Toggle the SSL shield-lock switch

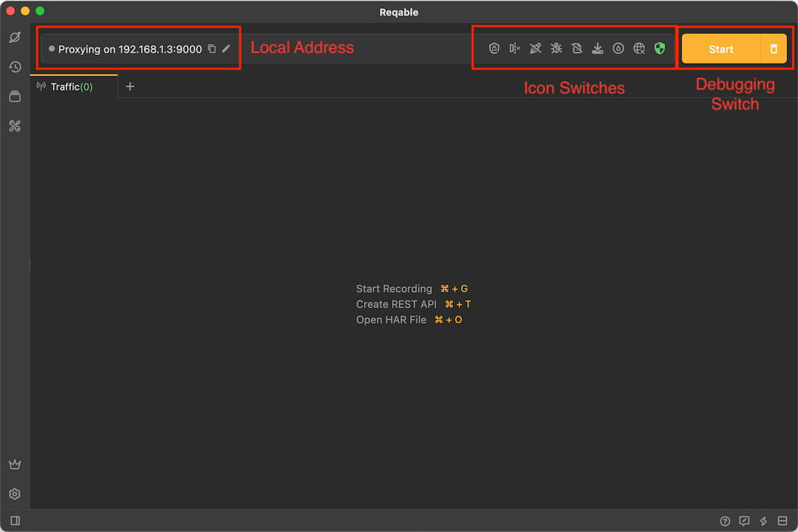(494, 48)
